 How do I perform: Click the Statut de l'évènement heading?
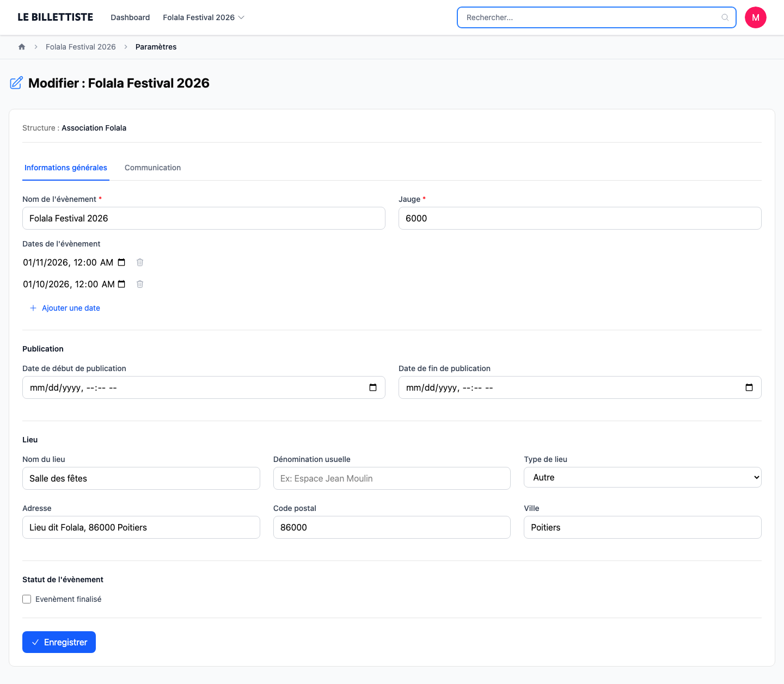(x=63, y=580)
